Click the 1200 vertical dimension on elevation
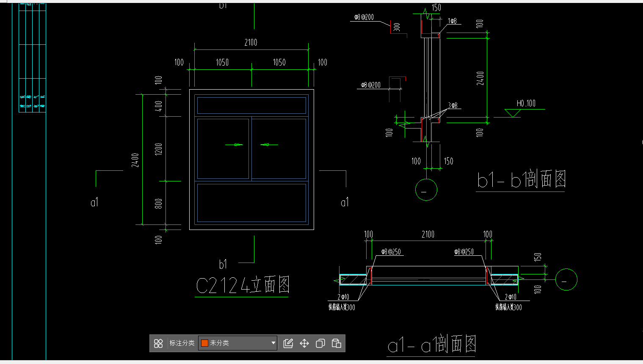 (x=159, y=149)
